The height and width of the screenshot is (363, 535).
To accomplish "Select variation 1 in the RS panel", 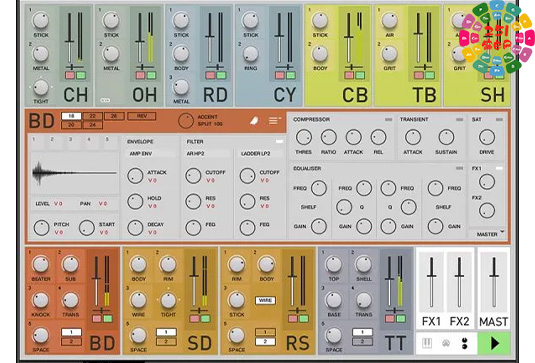I will pos(265,332).
